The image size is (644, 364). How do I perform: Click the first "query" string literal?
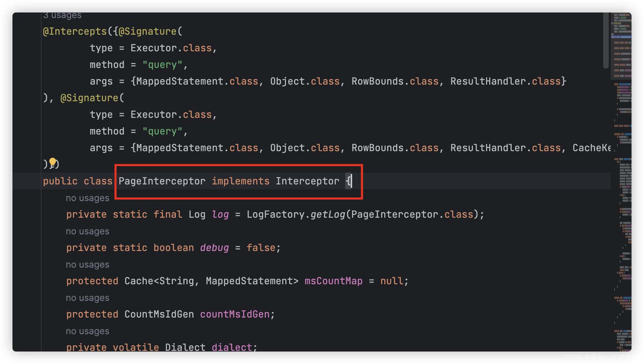(162, 64)
